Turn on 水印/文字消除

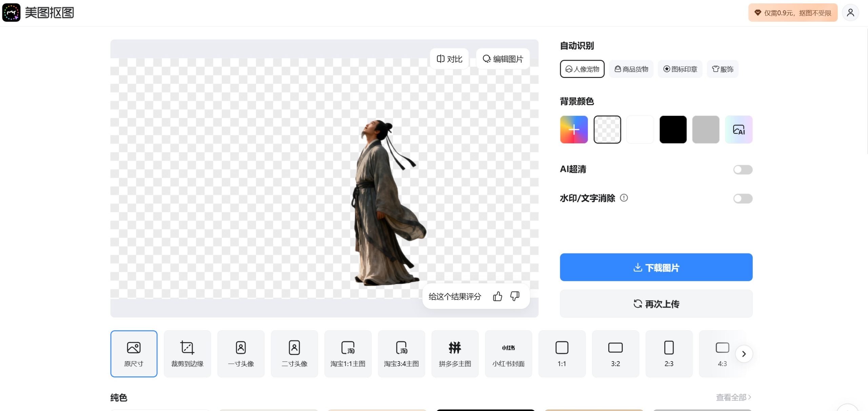click(743, 199)
